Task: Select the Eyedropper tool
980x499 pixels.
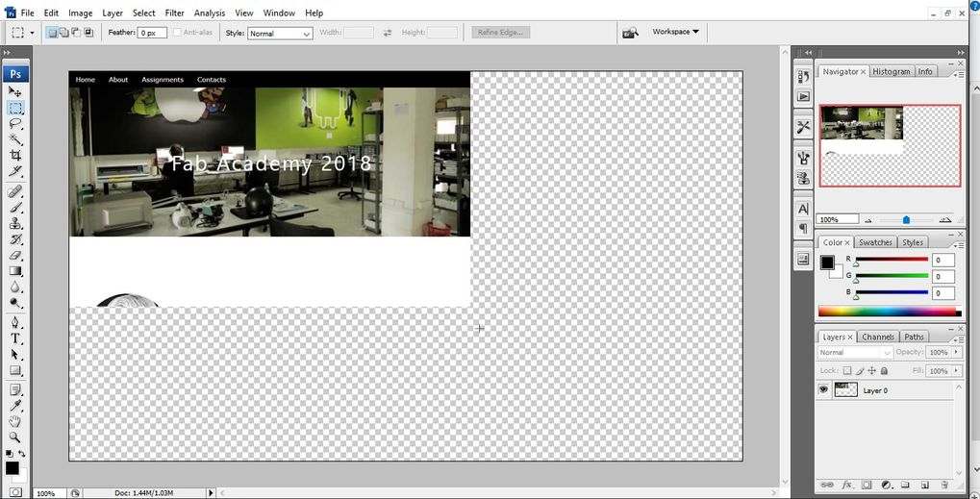Action: point(15,406)
